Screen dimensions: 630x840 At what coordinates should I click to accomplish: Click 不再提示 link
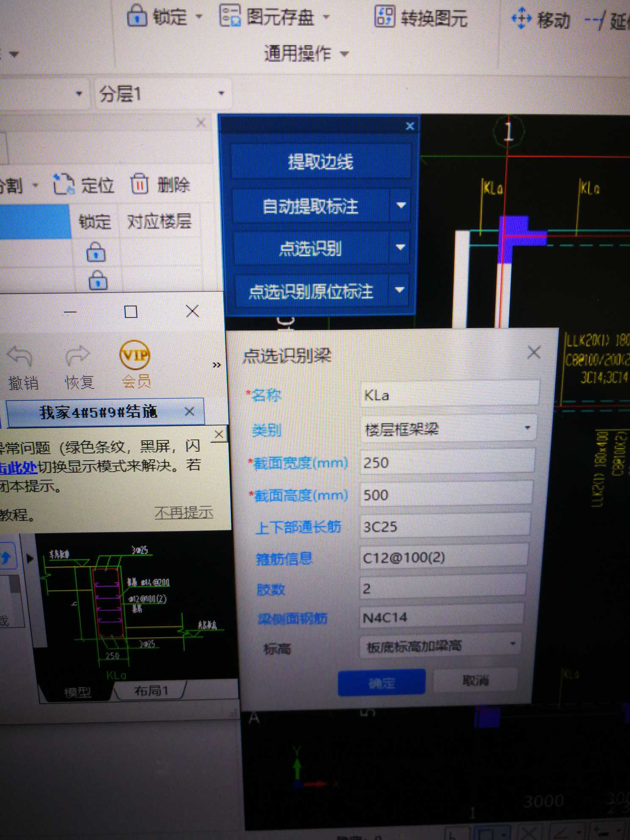[x=183, y=512]
